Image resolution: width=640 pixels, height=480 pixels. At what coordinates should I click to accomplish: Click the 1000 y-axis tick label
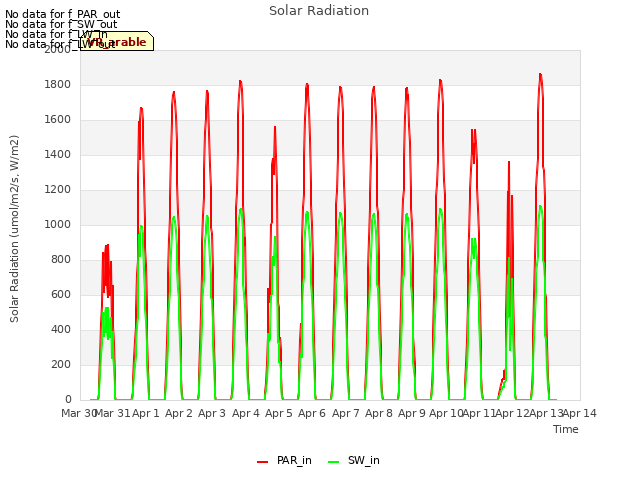click(x=58, y=224)
